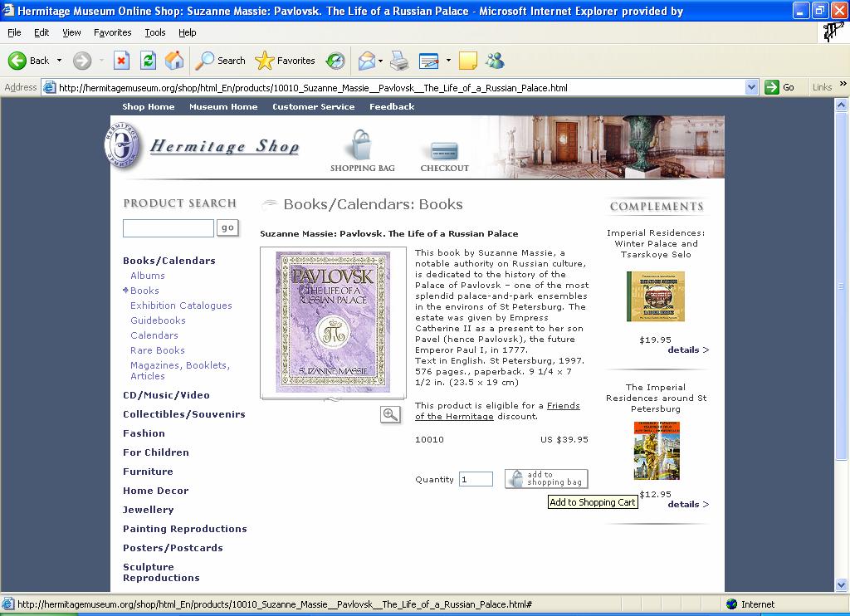This screenshot has height=616, width=850.
Task: Refresh the page using Refresh icon
Action: pyautogui.click(x=148, y=61)
